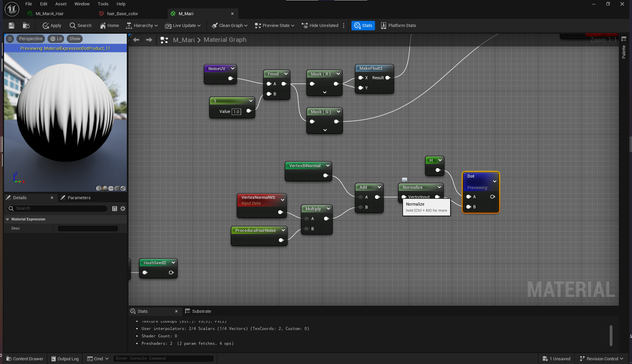Open the Edit menu
Viewport: 632px width, 364px height.
(44, 4)
